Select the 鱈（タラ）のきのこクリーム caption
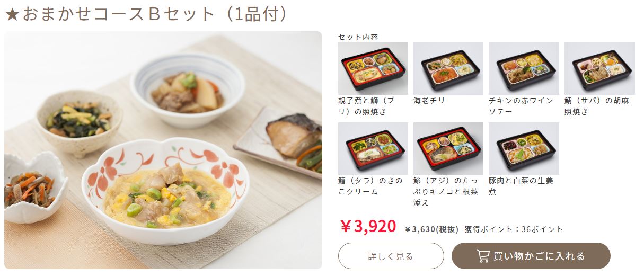This screenshot has width=644, height=276. coord(370,186)
